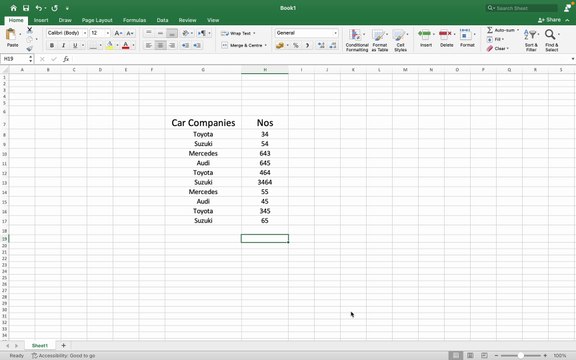
Task: Click the Auto-sum button
Action: click(501, 30)
